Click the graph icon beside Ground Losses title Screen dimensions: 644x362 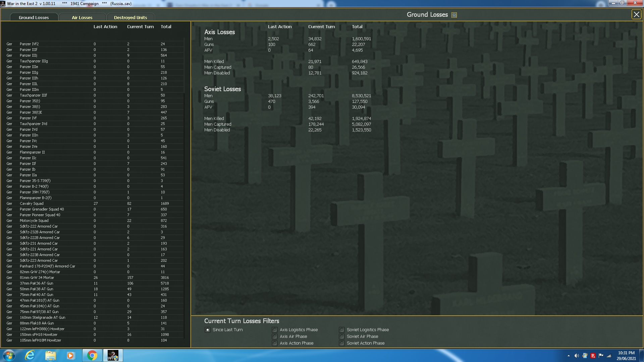[x=454, y=15]
